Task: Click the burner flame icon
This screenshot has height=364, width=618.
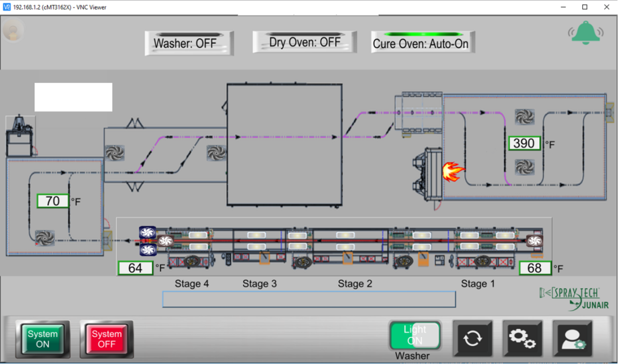Action: (x=453, y=172)
